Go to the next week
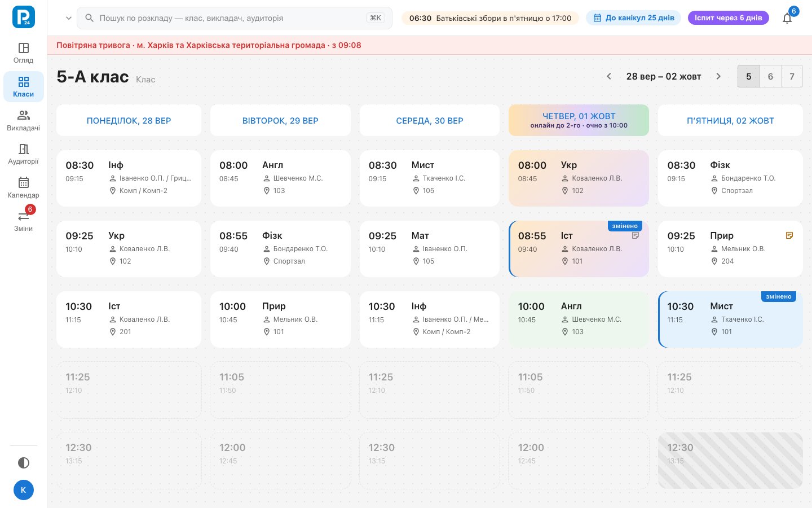The image size is (812, 508). (718, 76)
